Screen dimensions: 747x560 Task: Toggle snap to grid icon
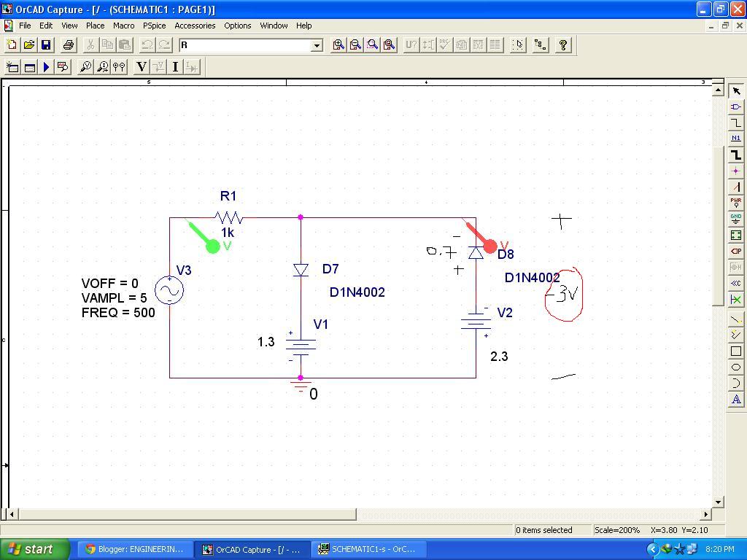pos(519,44)
